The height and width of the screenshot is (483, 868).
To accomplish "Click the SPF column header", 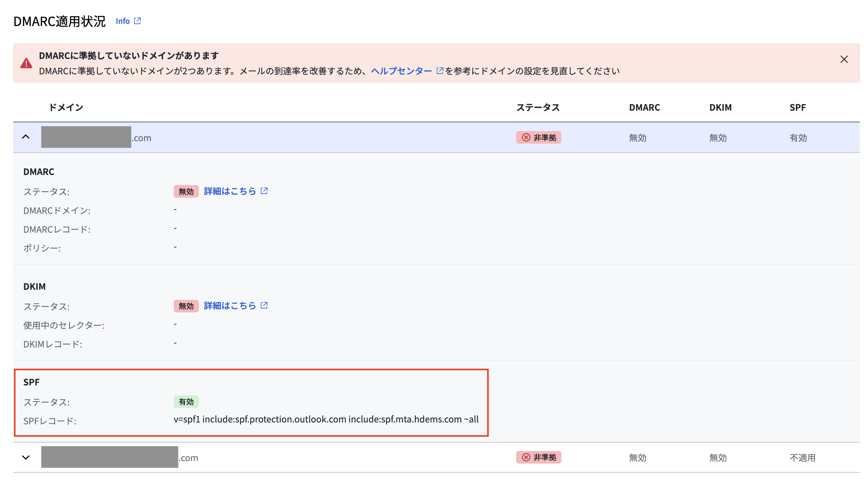I will pos(798,107).
